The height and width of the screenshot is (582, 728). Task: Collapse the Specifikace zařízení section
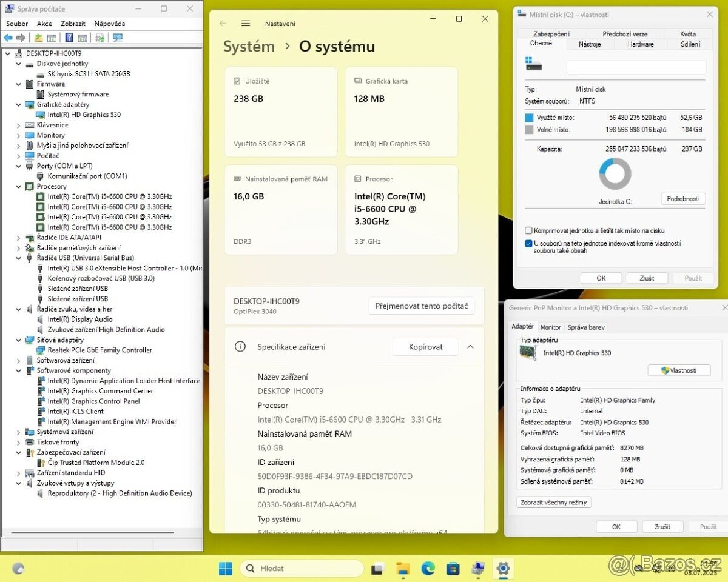coord(471,346)
